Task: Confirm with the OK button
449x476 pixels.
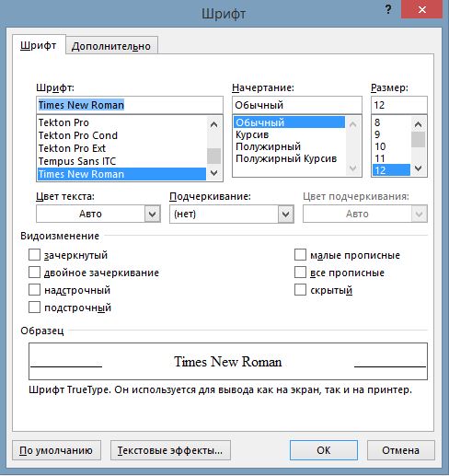Action: click(324, 450)
